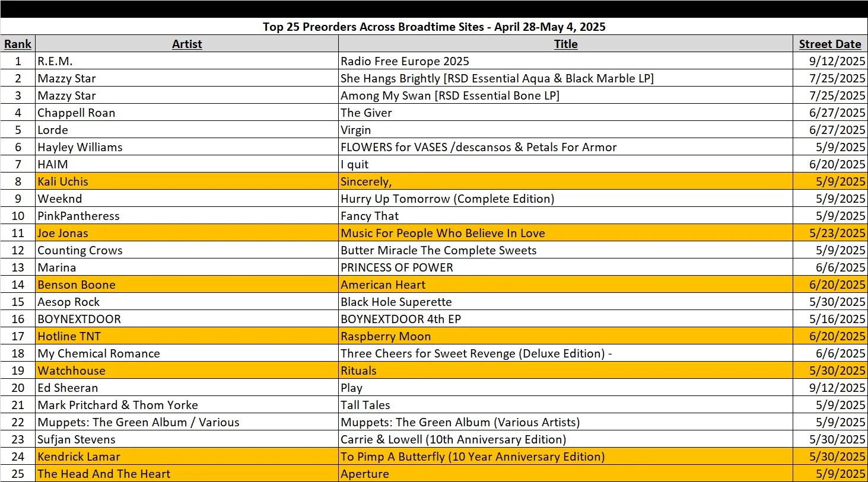
Task: Select Black Hole Superette title cell
Action: (565, 302)
